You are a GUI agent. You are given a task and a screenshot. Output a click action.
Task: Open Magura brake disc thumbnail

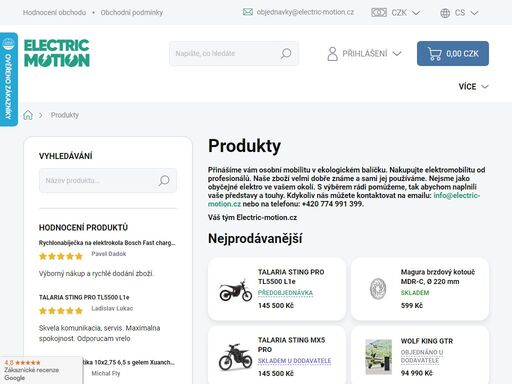click(378, 289)
